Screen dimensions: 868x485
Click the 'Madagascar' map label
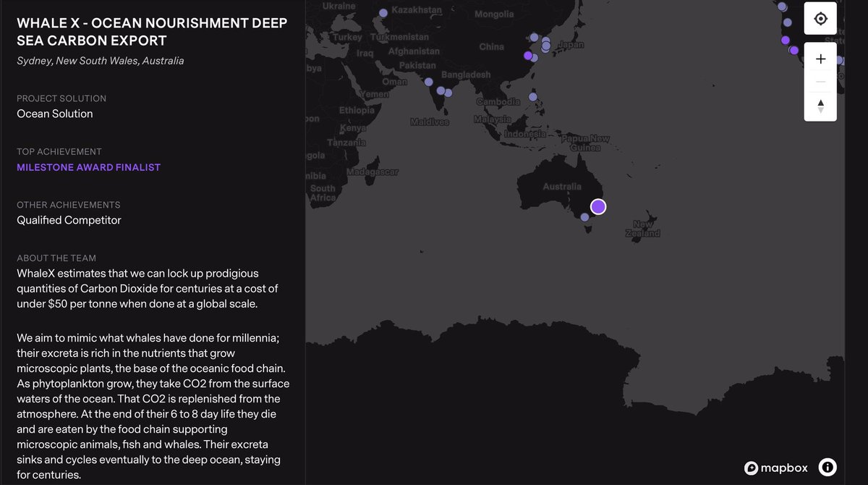pos(373,172)
